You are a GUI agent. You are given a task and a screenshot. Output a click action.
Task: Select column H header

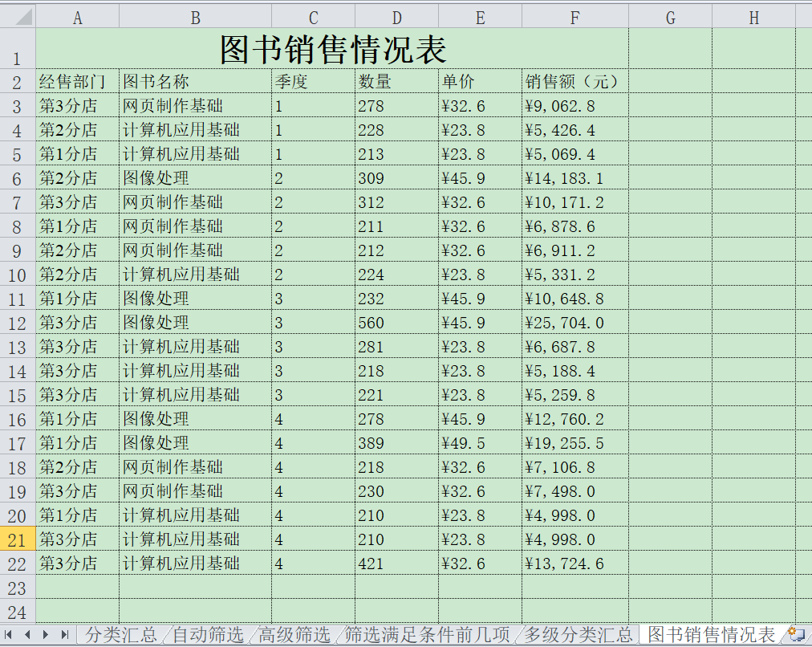click(753, 16)
